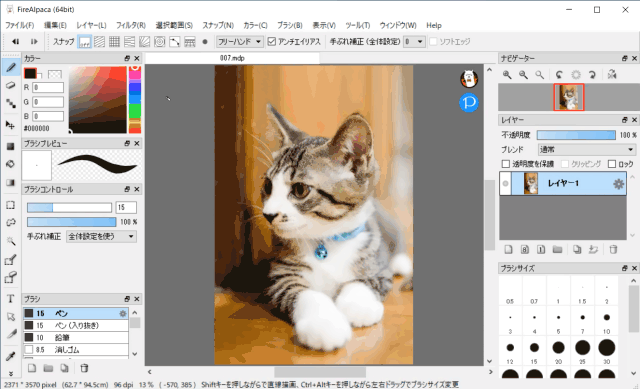Create a new layer folder
Screen dimensions: 640x389
(557, 249)
